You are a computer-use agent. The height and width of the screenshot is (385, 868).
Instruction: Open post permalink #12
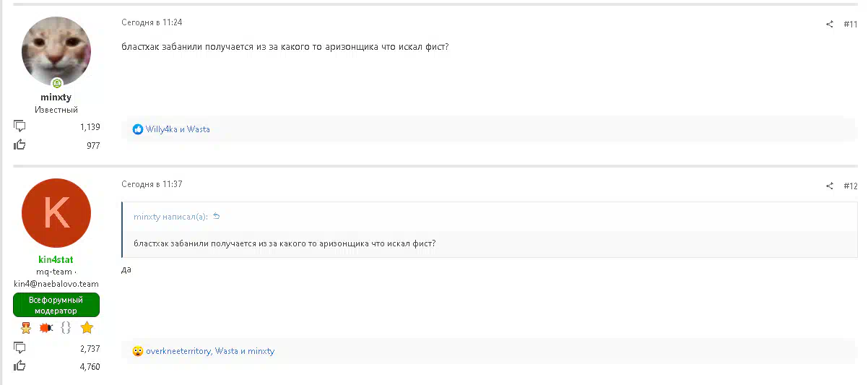(850, 186)
